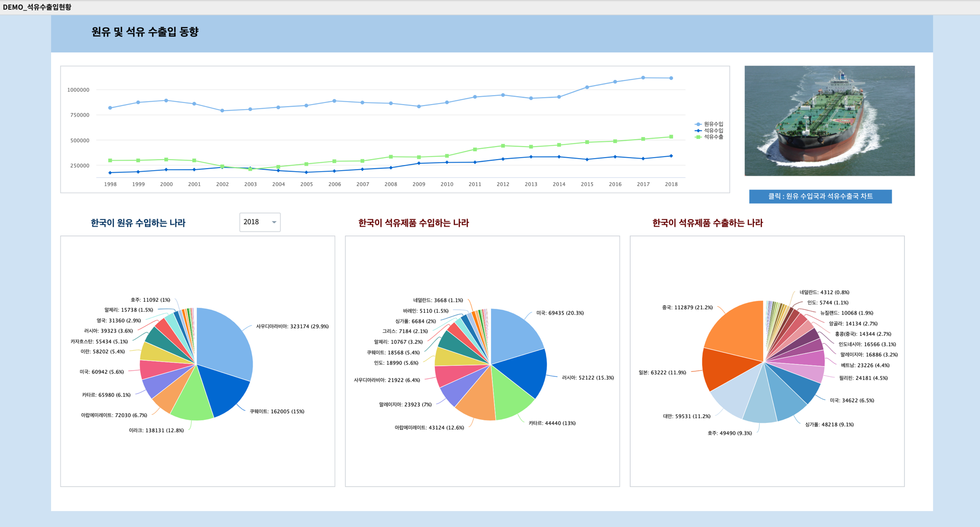The image size is (980, 527).
Task: Click the 일본: 63222 (11.9%) label
Action: pyautogui.click(x=662, y=373)
